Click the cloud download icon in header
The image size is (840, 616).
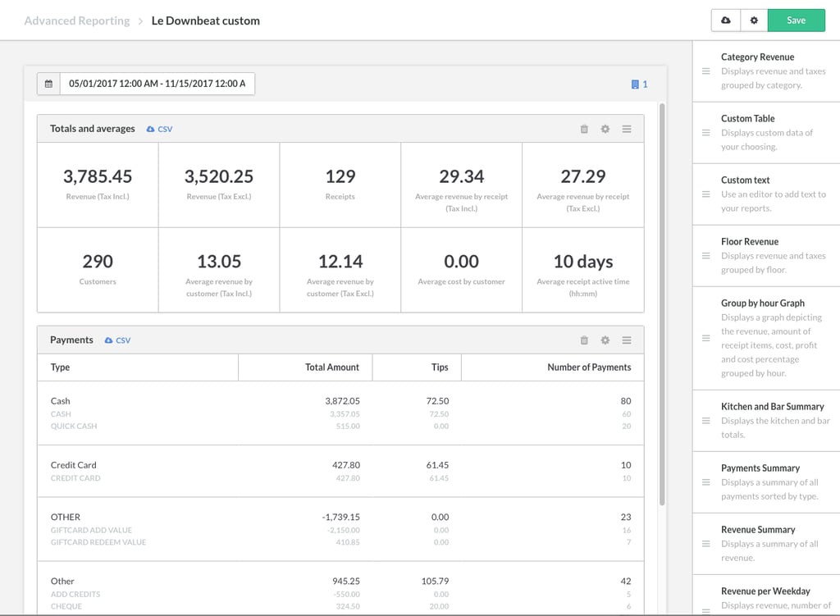(725, 21)
